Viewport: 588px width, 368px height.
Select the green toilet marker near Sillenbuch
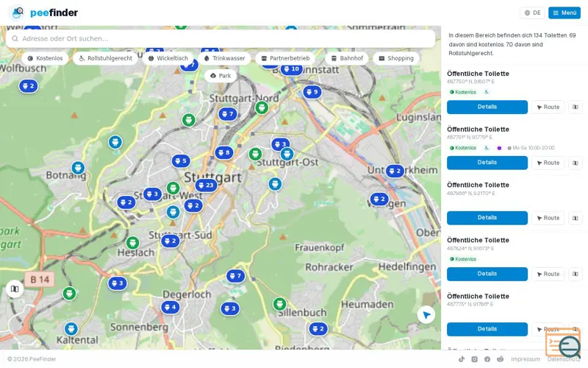(x=279, y=304)
